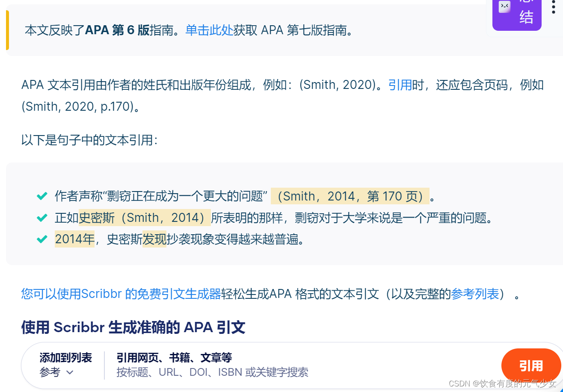Click the yellow vertical bar beside the APA notice

[7, 29]
